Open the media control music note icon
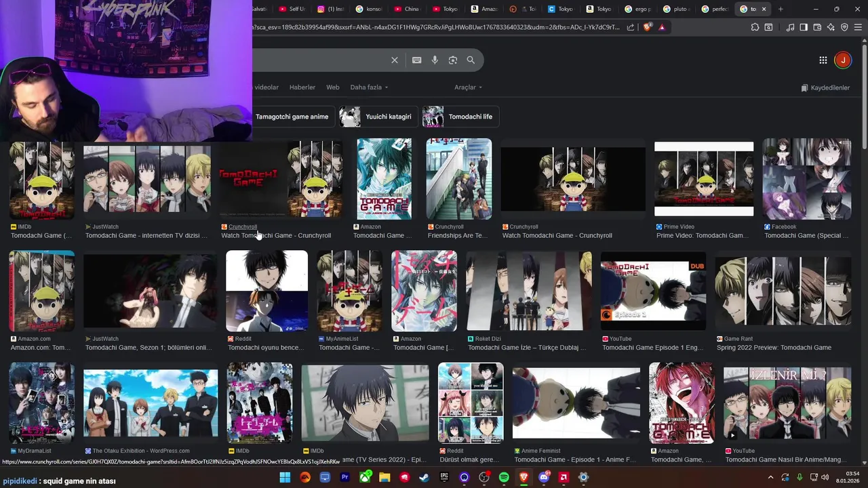The height and width of the screenshot is (488, 868). click(790, 27)
